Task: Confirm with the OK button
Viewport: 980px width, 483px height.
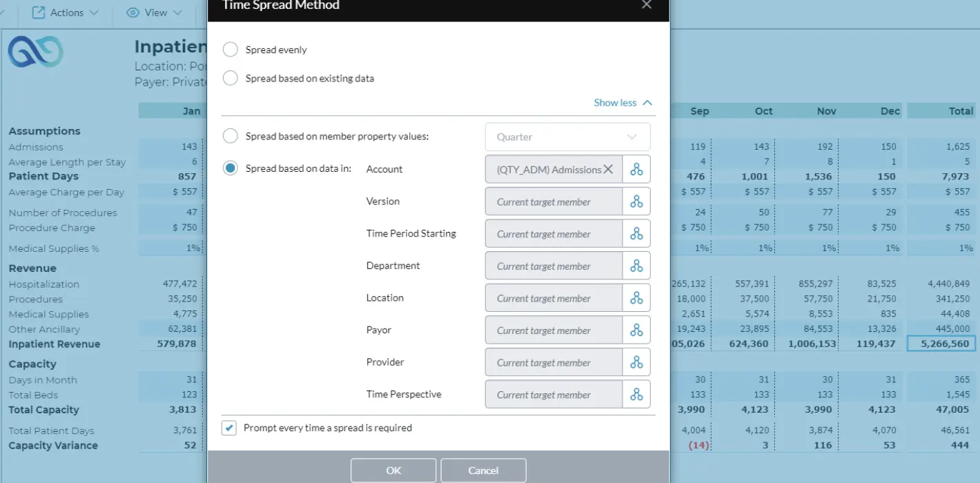Action: click(x=393, y=471)
